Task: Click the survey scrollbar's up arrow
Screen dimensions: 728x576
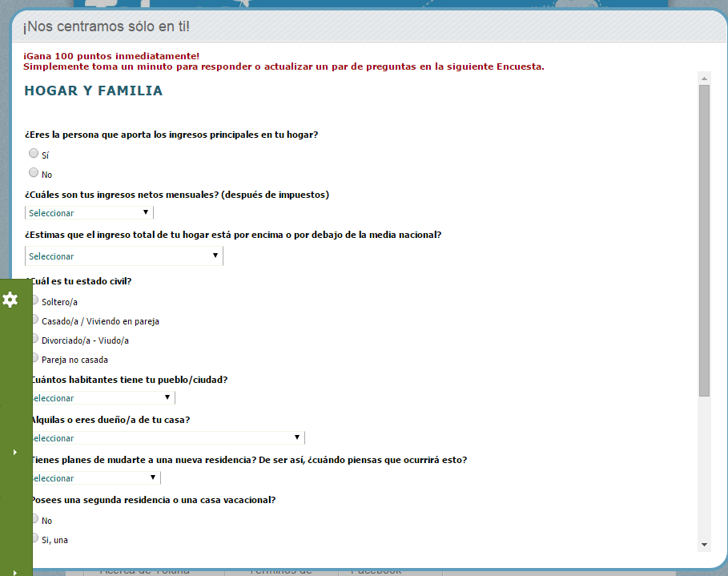Action: (704, 79)
